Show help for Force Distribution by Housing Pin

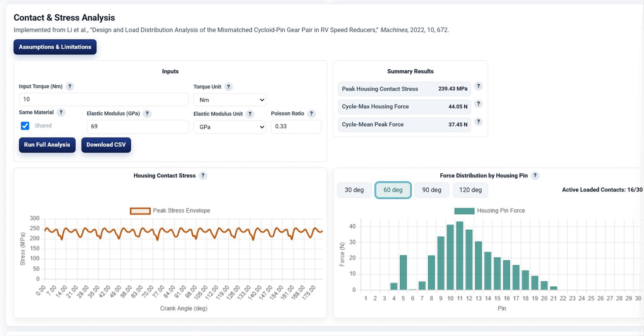click(535, 176)
